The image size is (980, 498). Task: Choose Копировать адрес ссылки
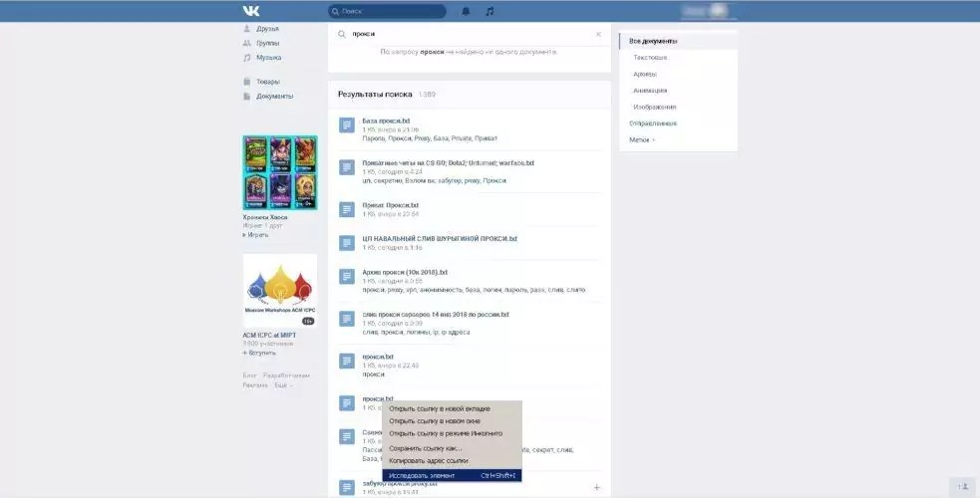tap(452, 460)
